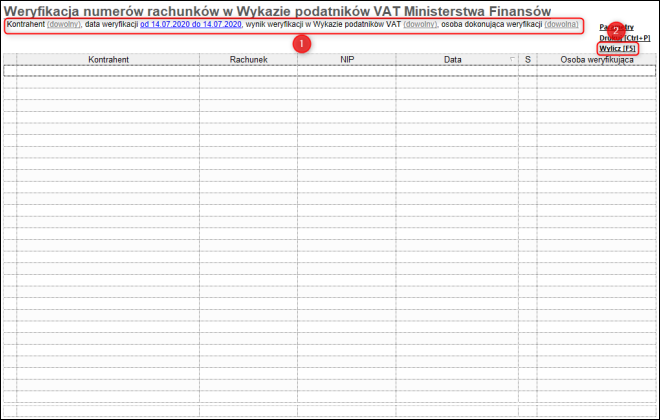Sort by the Data column header

pos(457,59)
